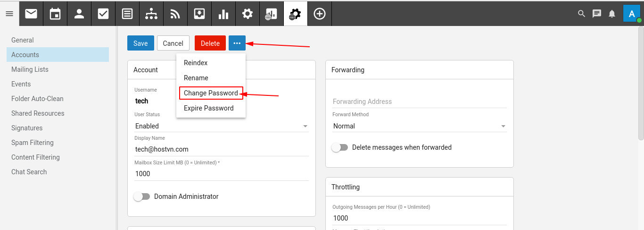Click the Forwarding Address input field
Image resolution: width=644 pixels, height=230 pixels.
[420, 102]
